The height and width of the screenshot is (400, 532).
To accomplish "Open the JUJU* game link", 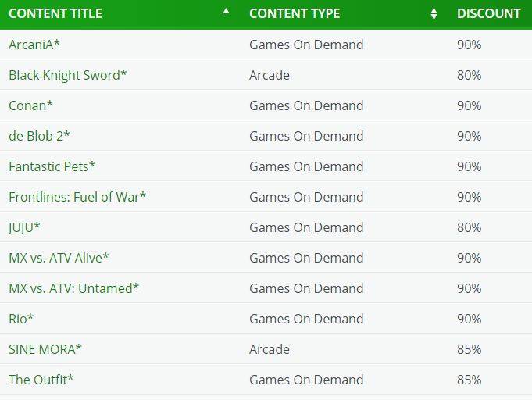I will (x=24, y=227).
